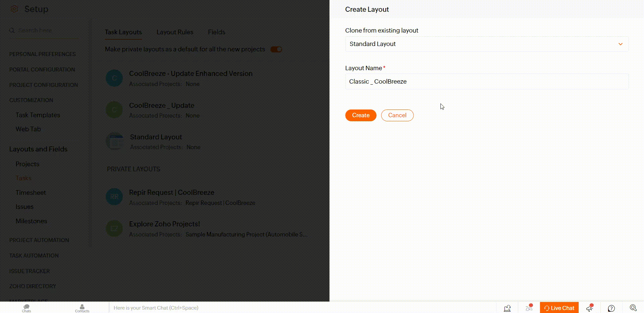
Task: Start a Live Chat session
Action: [559, 308]
